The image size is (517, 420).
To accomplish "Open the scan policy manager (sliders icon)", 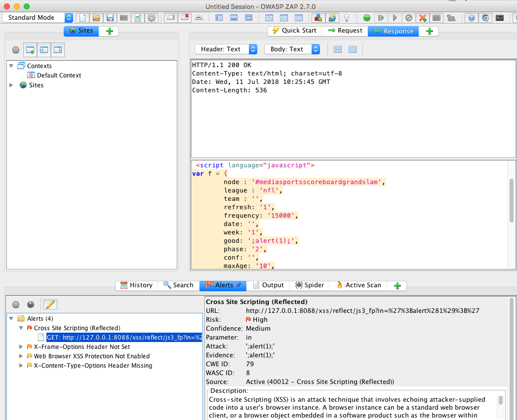I will tap(437, 17).
